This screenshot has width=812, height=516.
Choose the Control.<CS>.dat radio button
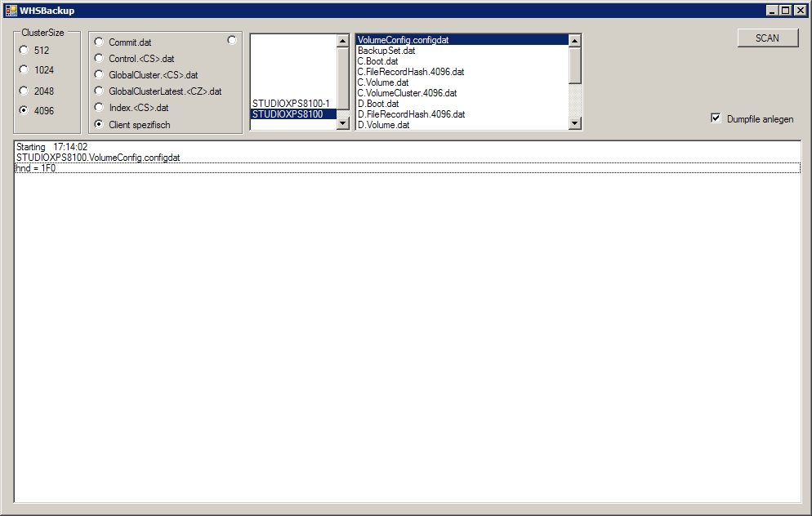click(99, 58)
